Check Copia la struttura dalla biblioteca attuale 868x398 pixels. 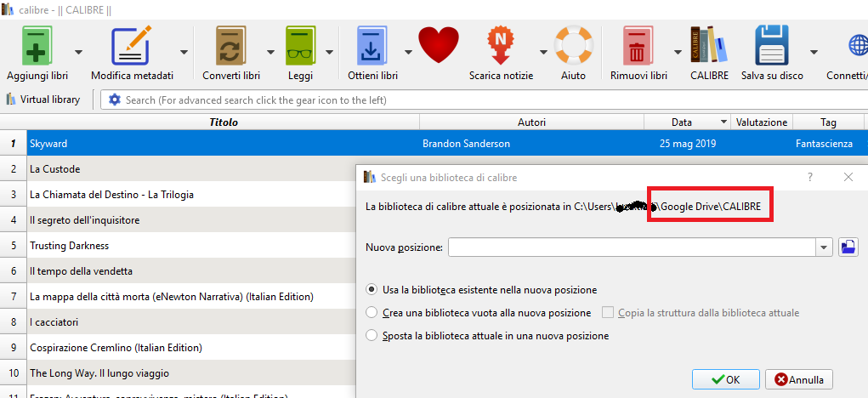701,313
